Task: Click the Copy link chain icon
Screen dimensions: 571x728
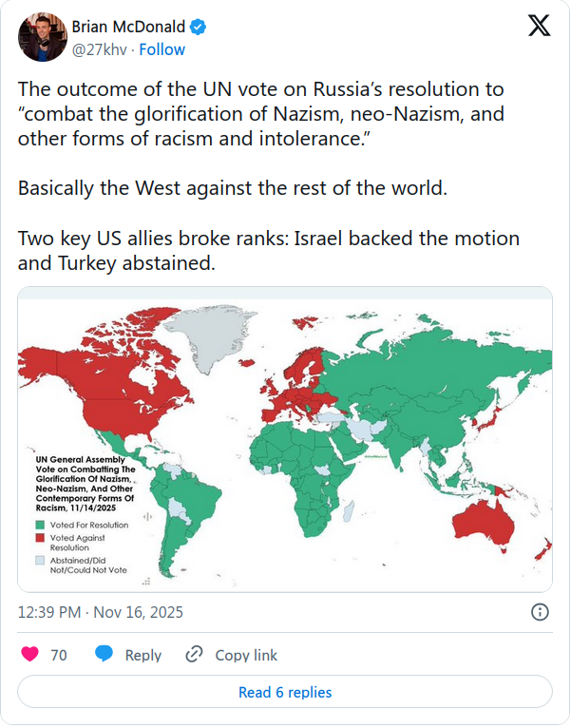Action: (194, 655)
